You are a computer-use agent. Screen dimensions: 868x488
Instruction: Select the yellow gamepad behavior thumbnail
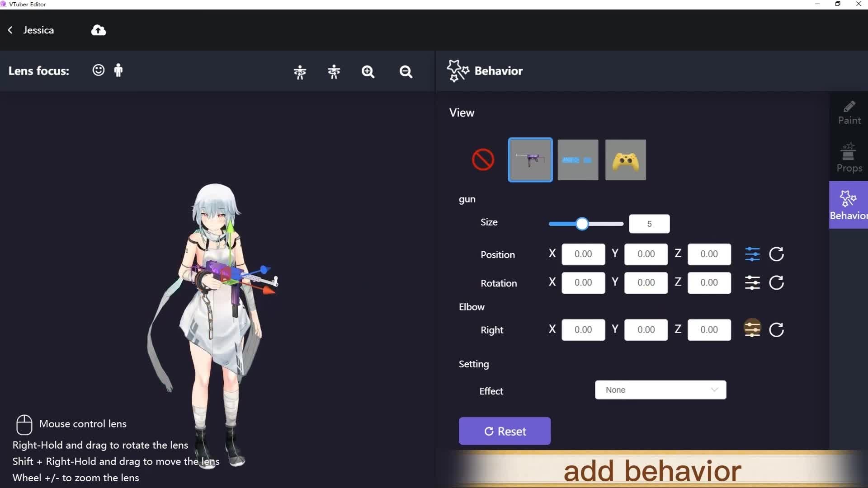(x=625, y=160)
